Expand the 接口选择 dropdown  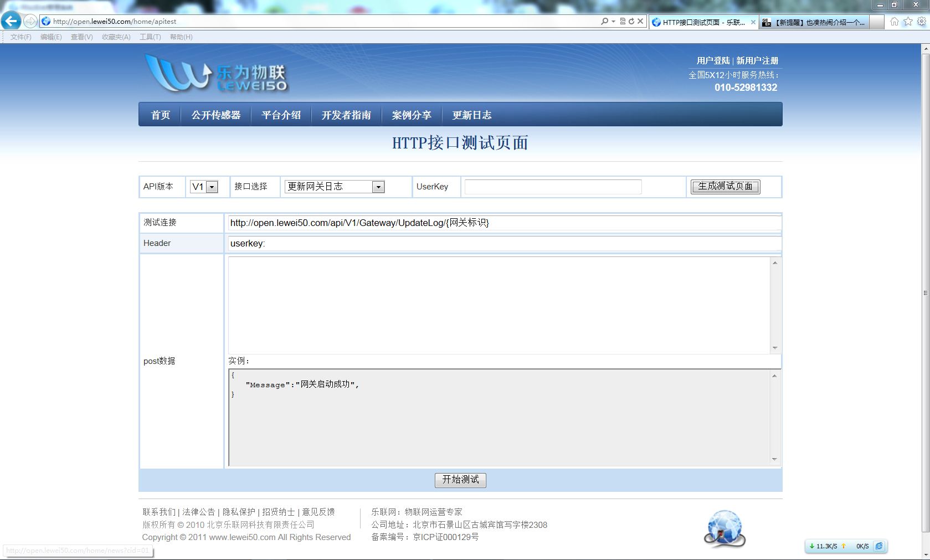pos(378,187)
